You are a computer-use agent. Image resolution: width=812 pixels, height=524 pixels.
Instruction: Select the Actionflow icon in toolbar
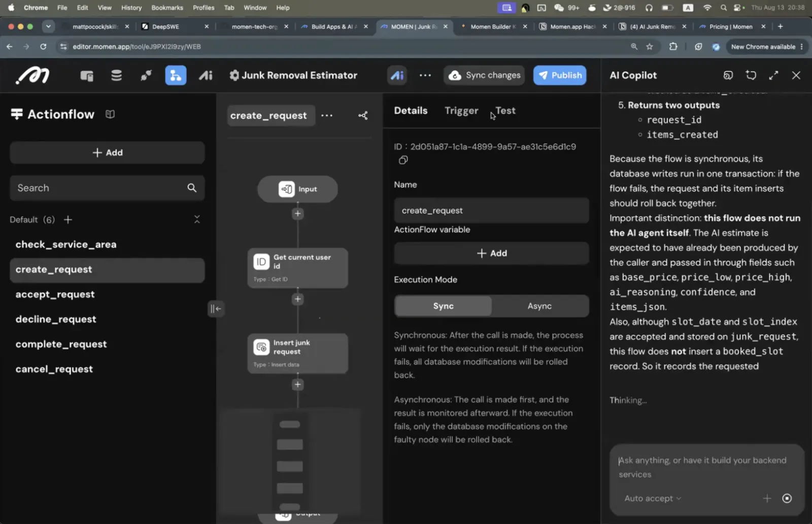(x=176, y=76)
